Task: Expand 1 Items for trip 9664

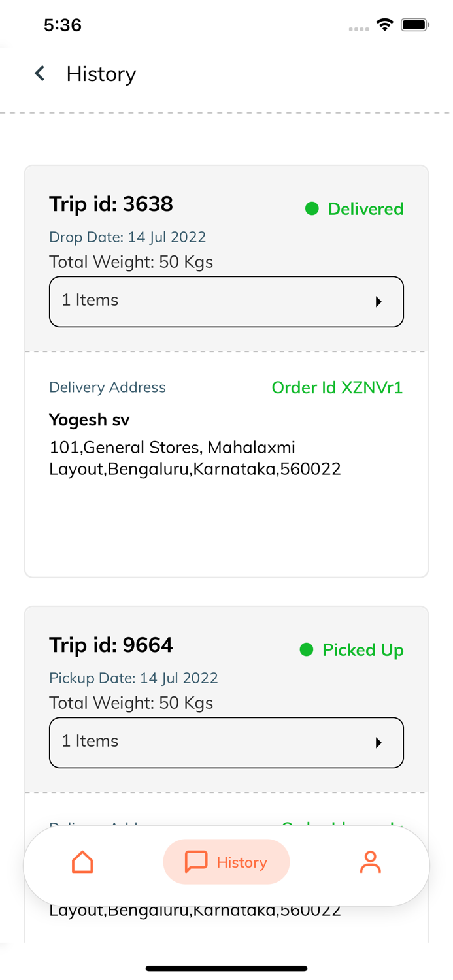Action: point(226,742)
